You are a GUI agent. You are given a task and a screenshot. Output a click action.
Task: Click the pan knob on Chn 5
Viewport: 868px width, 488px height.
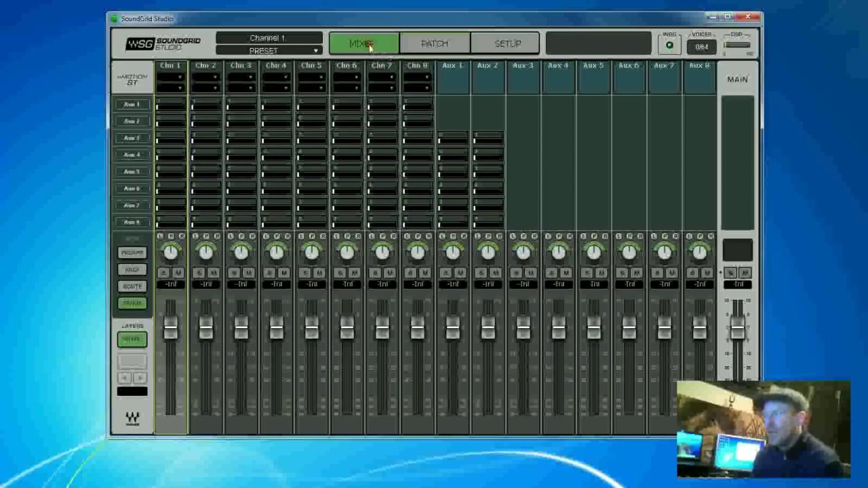(x=311, y=253)
